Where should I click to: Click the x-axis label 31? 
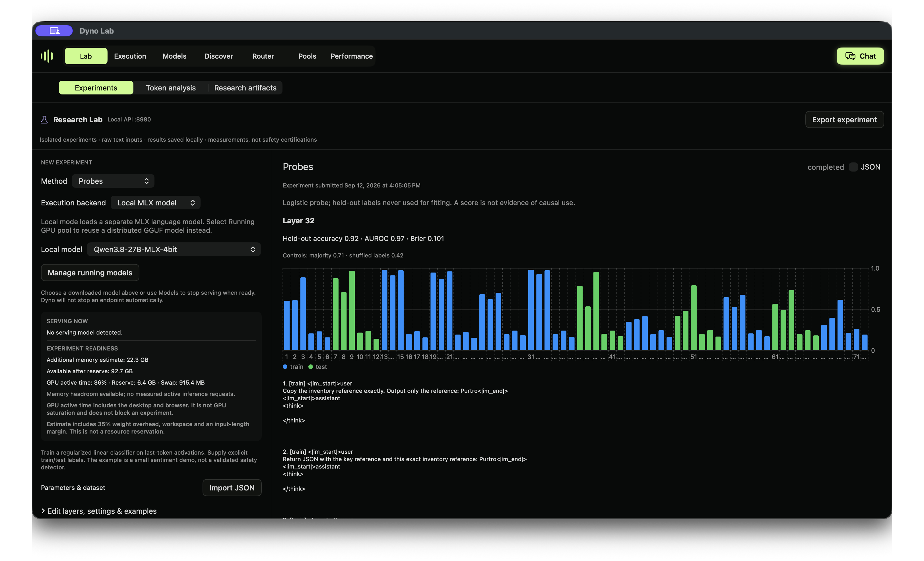[531, 357]
